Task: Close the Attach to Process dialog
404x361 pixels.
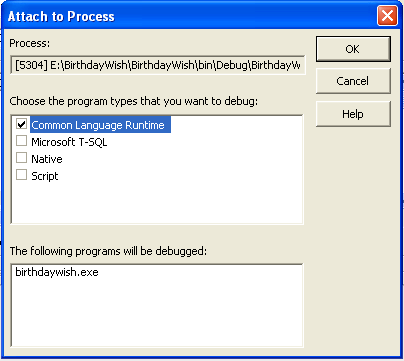Action: tap(387, 16)
